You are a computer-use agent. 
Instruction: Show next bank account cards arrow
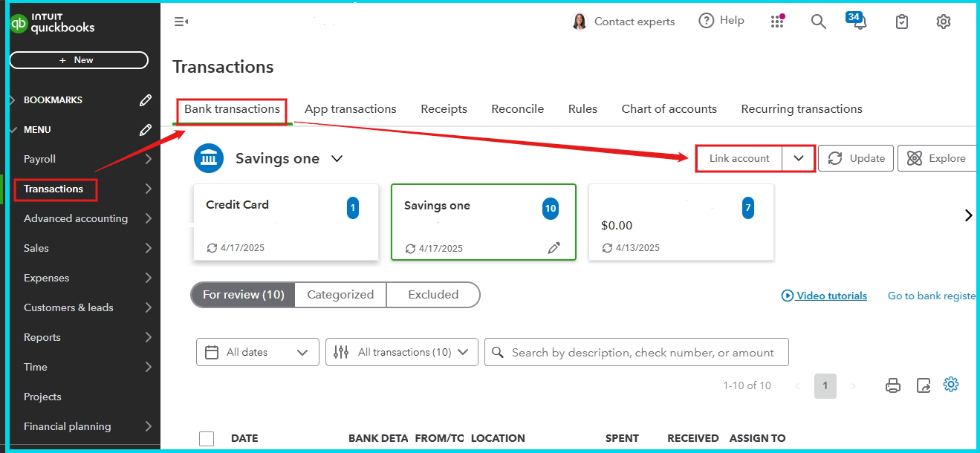(968, 215)
